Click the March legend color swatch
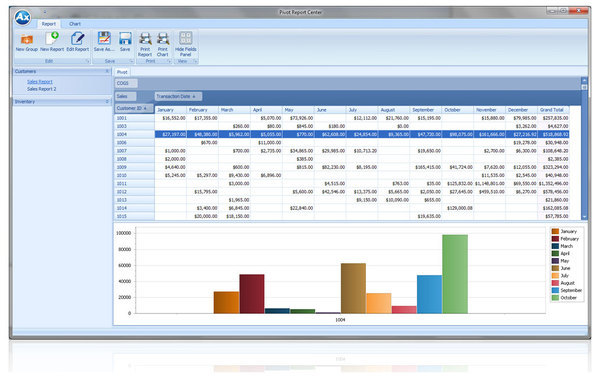This screenshot has height=378, width=600. pos(555,246)
